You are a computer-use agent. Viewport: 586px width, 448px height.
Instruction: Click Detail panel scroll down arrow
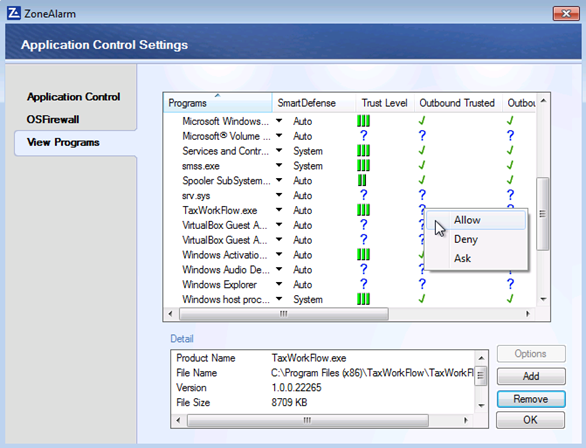point(481,405)
